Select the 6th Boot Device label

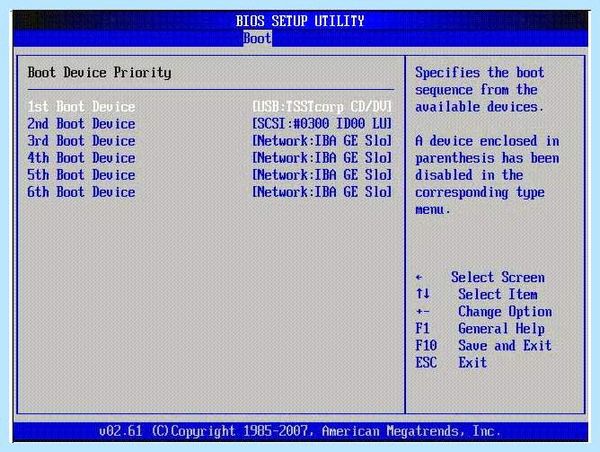[x=81, y=192]
